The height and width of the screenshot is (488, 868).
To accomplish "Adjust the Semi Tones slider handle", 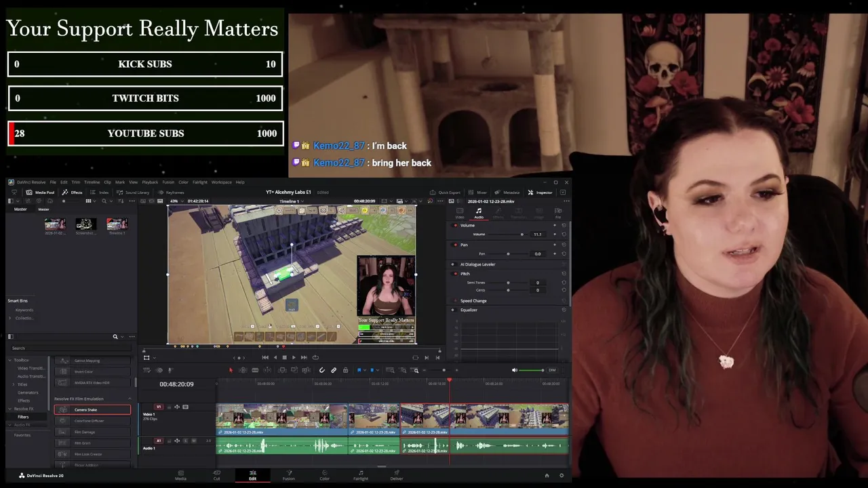I will tap(508, 283).
